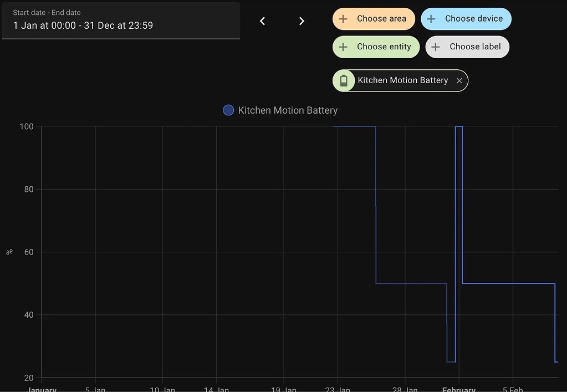Click plus icon on Choose device
Screen dimensions: 567x392
431,19
